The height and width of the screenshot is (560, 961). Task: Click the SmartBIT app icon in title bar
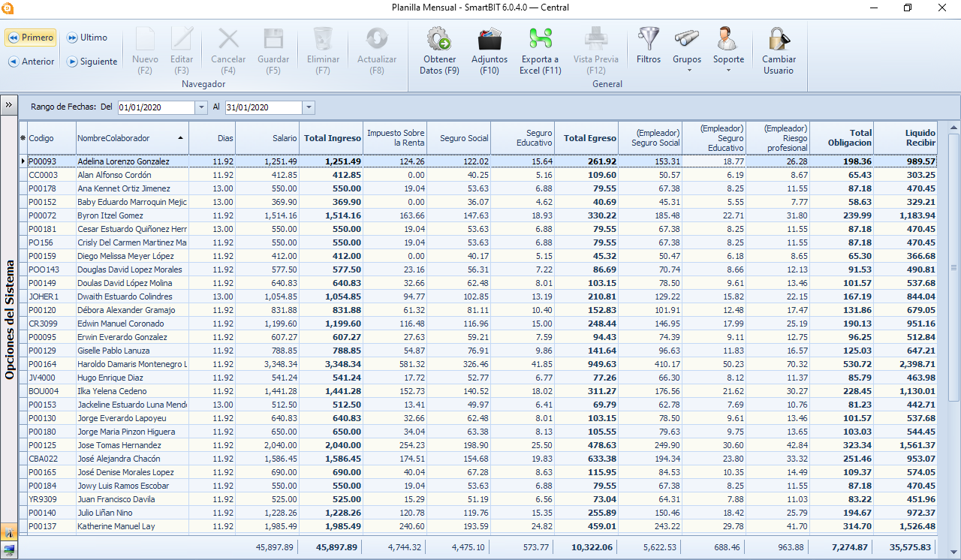(x=8, y=8)
